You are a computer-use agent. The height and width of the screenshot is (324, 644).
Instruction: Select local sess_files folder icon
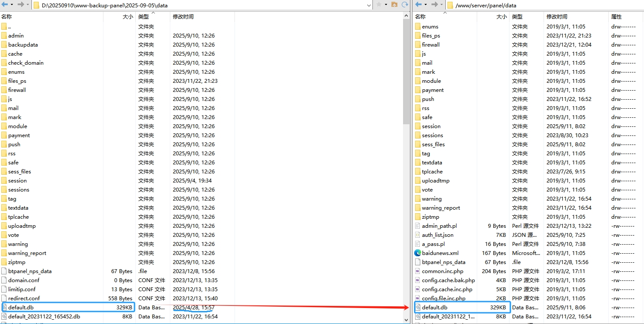4,171
